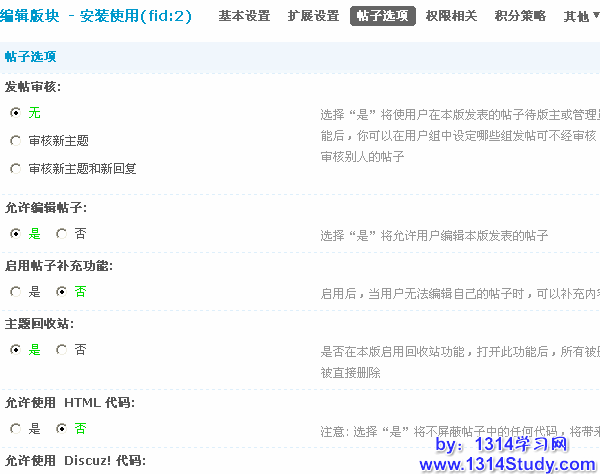Allow HTML 代码 by selecting 是
The height and width of the screenshot is (474, 600).
[15, 429]
